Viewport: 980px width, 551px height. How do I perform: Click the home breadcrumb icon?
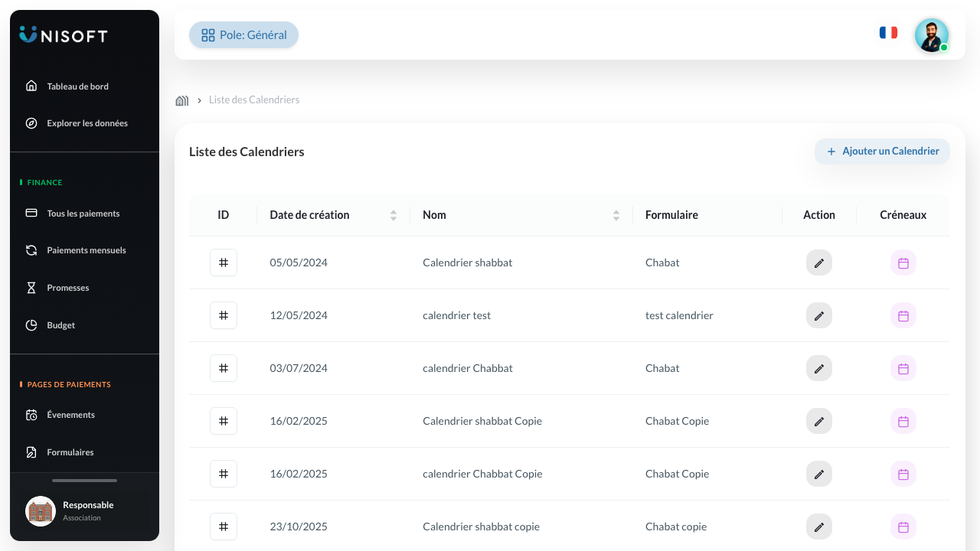coord(182,100)
